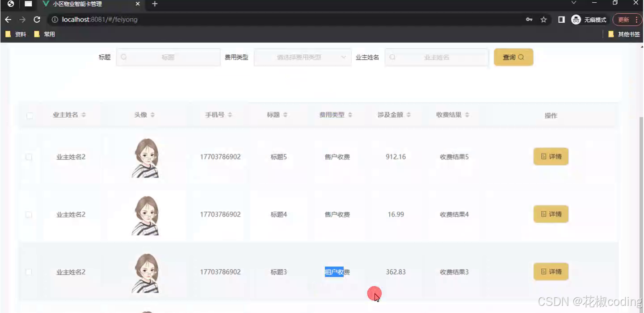
Task: Click the 收费结果3 cell
Action: tap(454, 272)
